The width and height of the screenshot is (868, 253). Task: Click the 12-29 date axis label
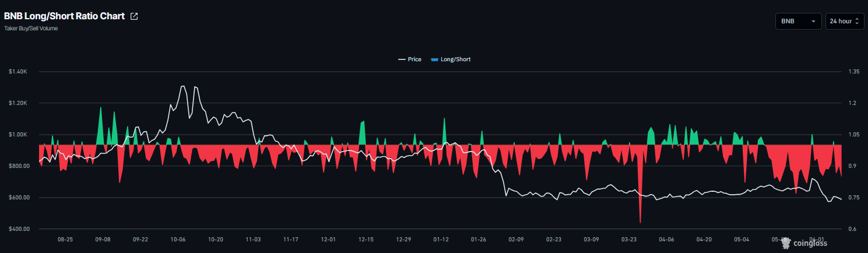[x=403, y=240]
